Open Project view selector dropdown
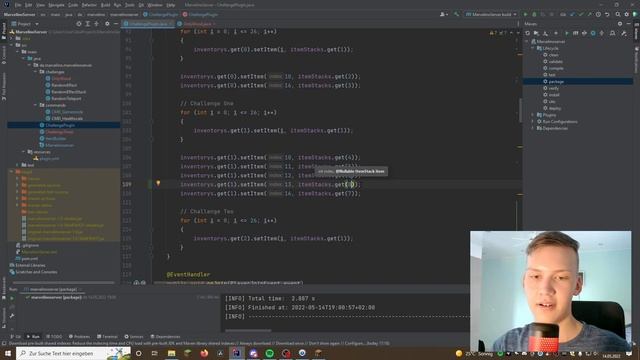The width and height of the screenshot is (640, 360). tap(25, 24)
